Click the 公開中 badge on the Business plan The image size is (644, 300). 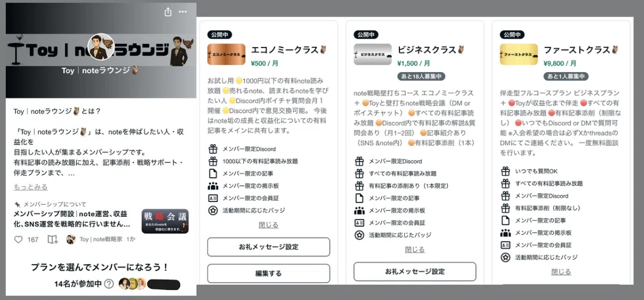pyautogui.click(x=366, y=35)
